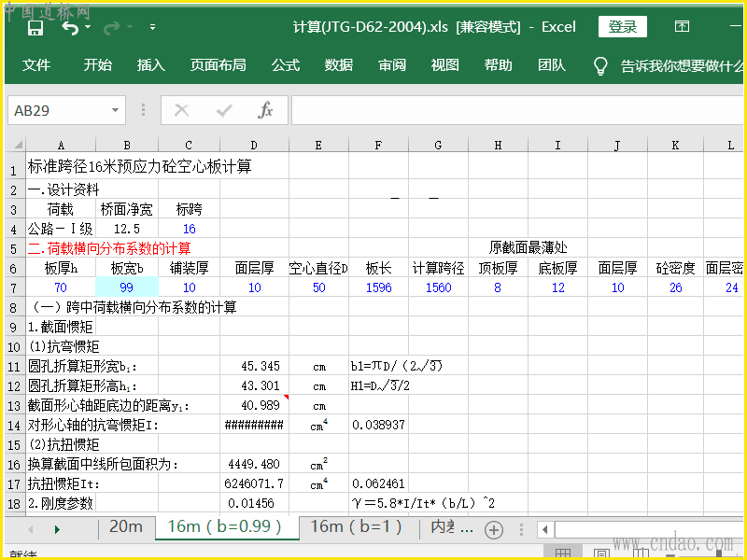This screenshot has width=747, height=560.
Task: Click the Redo arrow icon
Action: tap(112, 28)
